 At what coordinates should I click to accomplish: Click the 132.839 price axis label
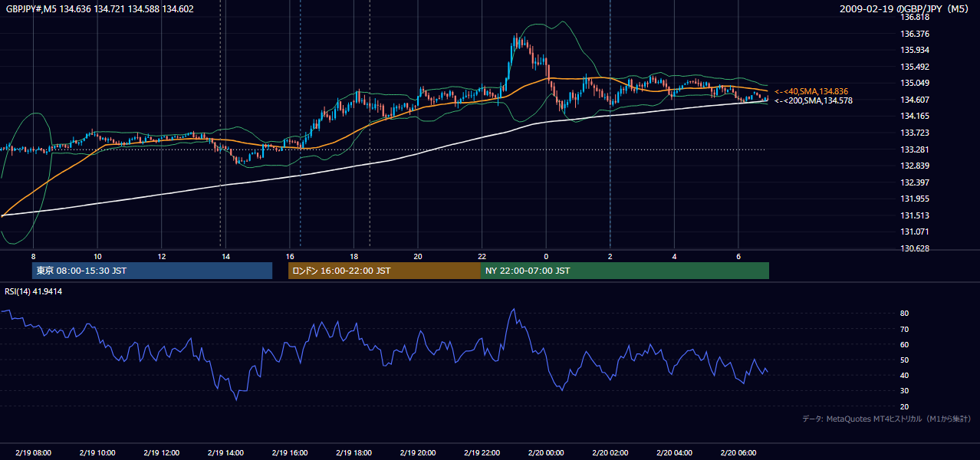pyautogui.click(x=914, y=166)
